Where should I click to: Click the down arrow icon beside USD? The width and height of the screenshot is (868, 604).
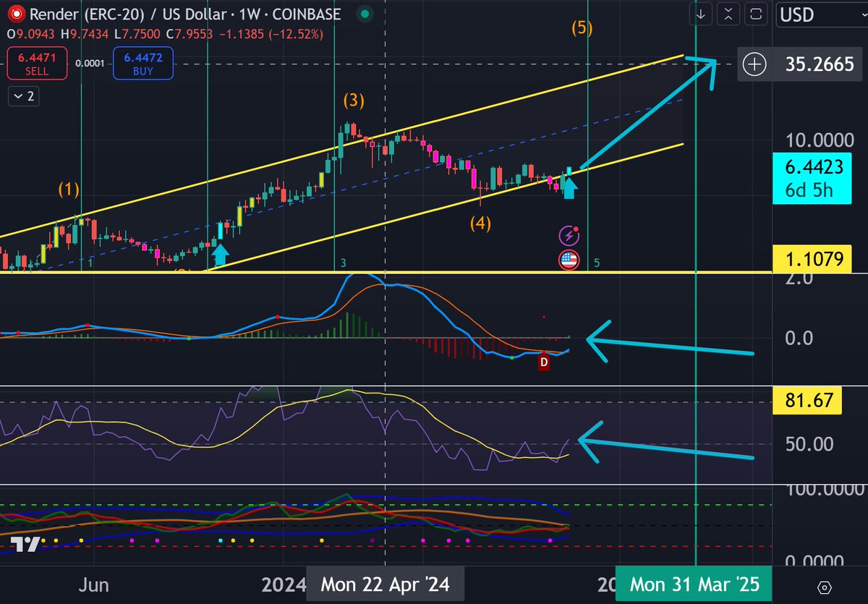pyautogui.click(x=700, y=14)
